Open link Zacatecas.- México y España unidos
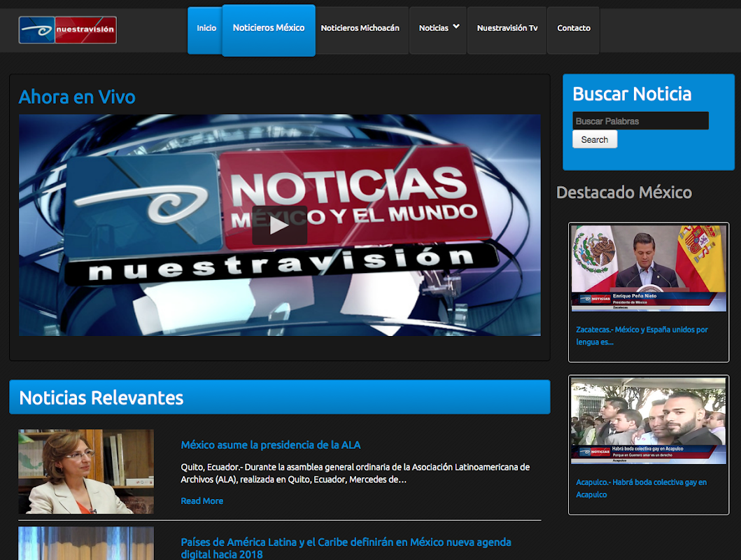This screenshot has height=560, width=741. pos(642,335)
